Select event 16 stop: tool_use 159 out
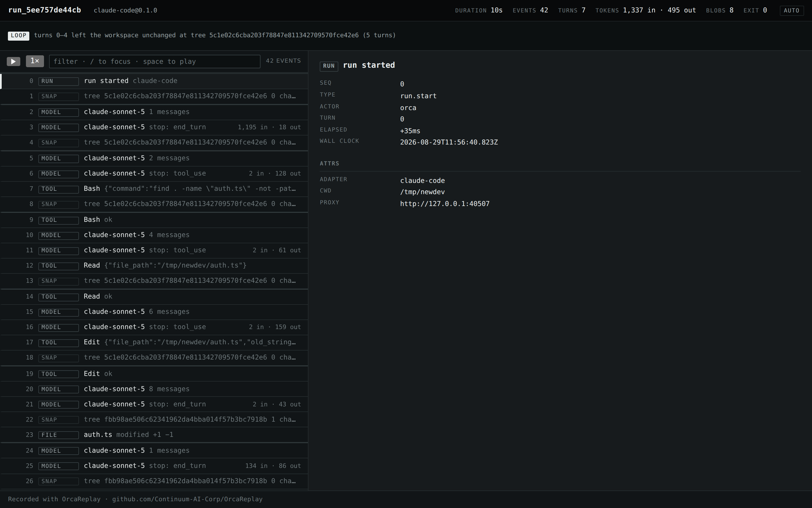The height and width of the screenshot is (508, 812). click(154, 327)
